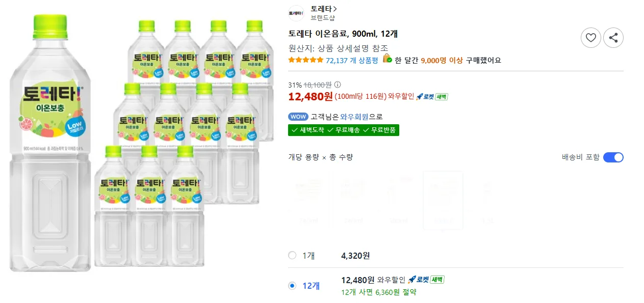
Task: Select the 12개 quantity radio button
Action: pyautogui.click(x=292, y=286)
